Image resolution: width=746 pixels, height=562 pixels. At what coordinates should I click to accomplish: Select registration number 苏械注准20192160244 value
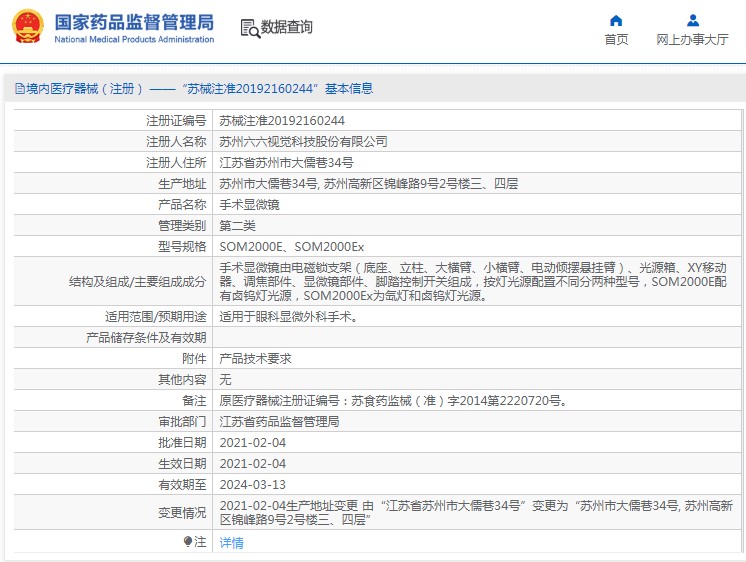(282, 121)
